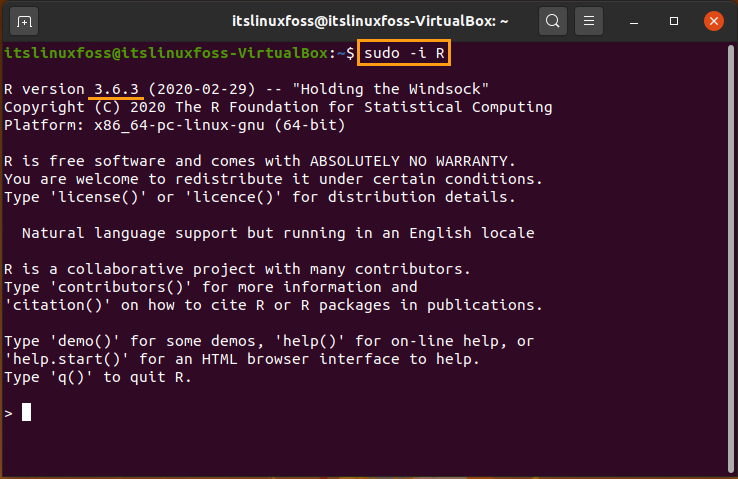This screenshot has width=738, height=479.
Task: Click the green username prompt text
Action: pos(166,53)
